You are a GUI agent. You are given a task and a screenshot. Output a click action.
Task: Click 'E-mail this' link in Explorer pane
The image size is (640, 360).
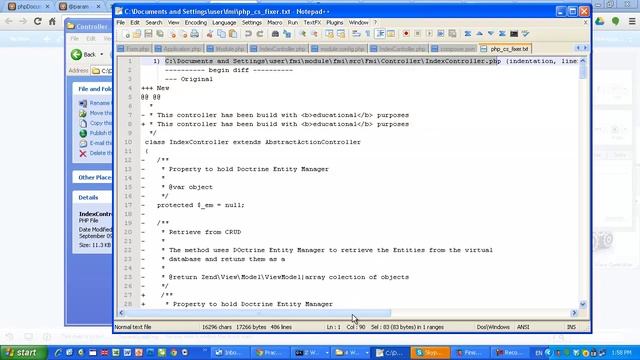[96, 143]
